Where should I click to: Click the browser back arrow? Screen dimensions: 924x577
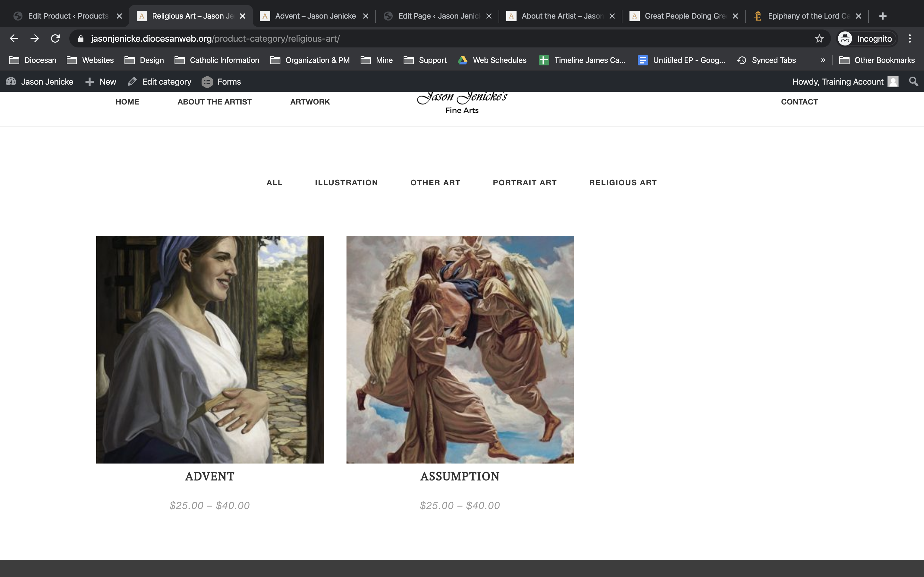click(x=14, y=38)
